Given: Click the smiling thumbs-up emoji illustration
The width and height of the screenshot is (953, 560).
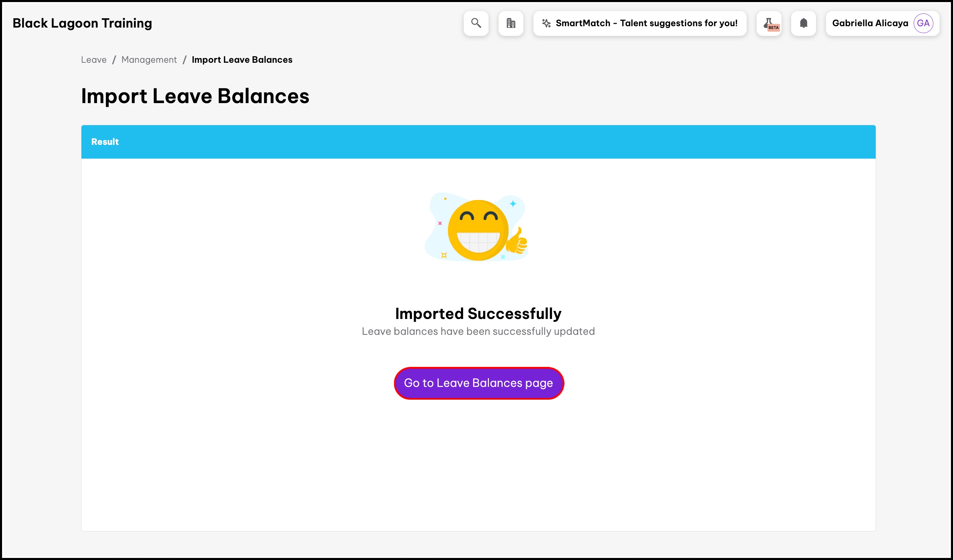Looking at the screenshot, I should click(x=477, y=230).
